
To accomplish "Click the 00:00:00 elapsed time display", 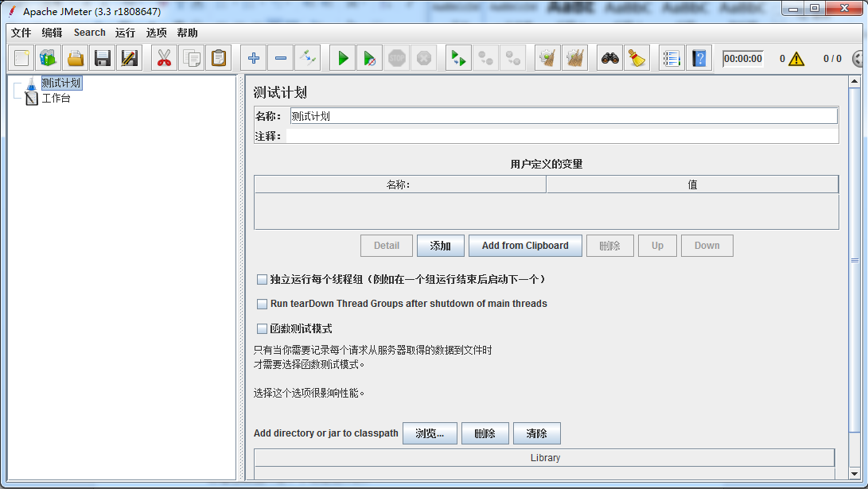I will (x=743, y=59).
